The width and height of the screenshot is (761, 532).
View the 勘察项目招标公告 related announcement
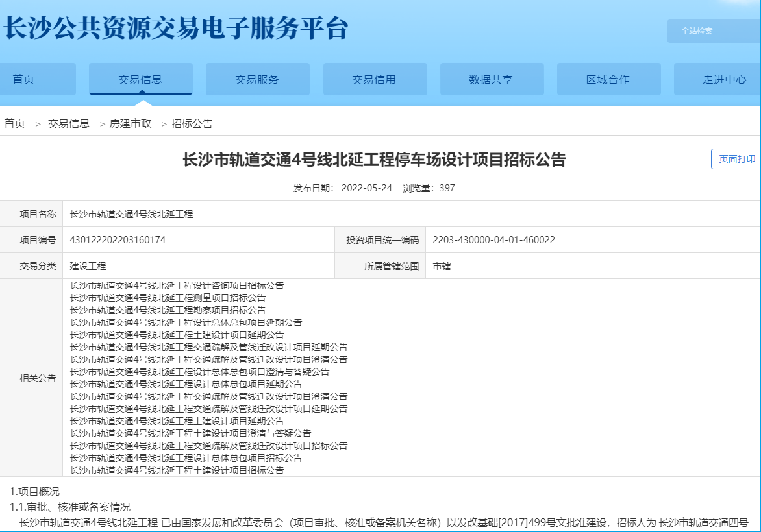(168, 310)
